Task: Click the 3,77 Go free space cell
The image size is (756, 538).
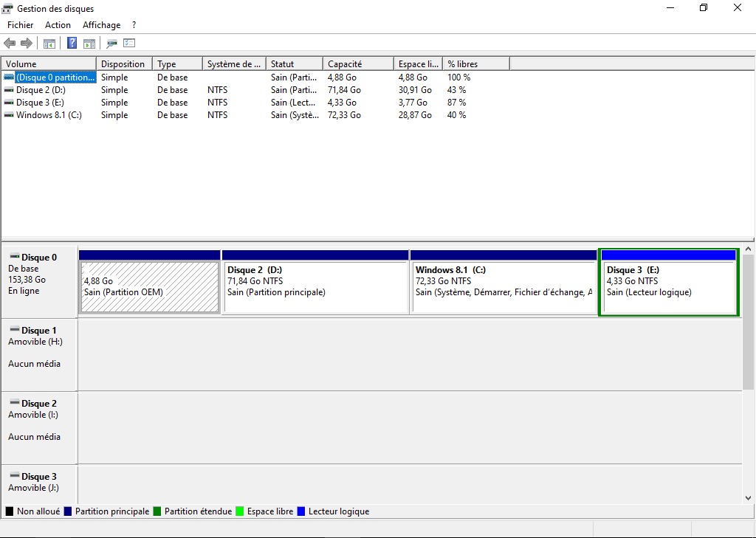Action: [x=413, y=102]
